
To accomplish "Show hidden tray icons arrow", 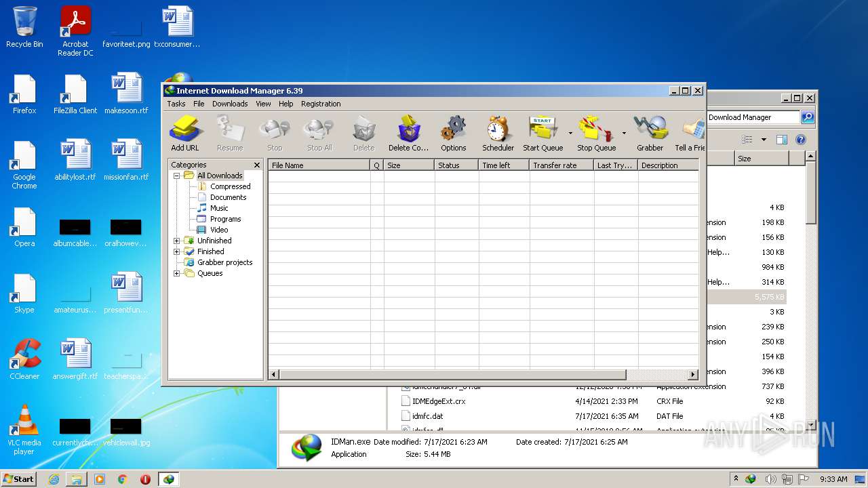I will click(x=736, y=479).
